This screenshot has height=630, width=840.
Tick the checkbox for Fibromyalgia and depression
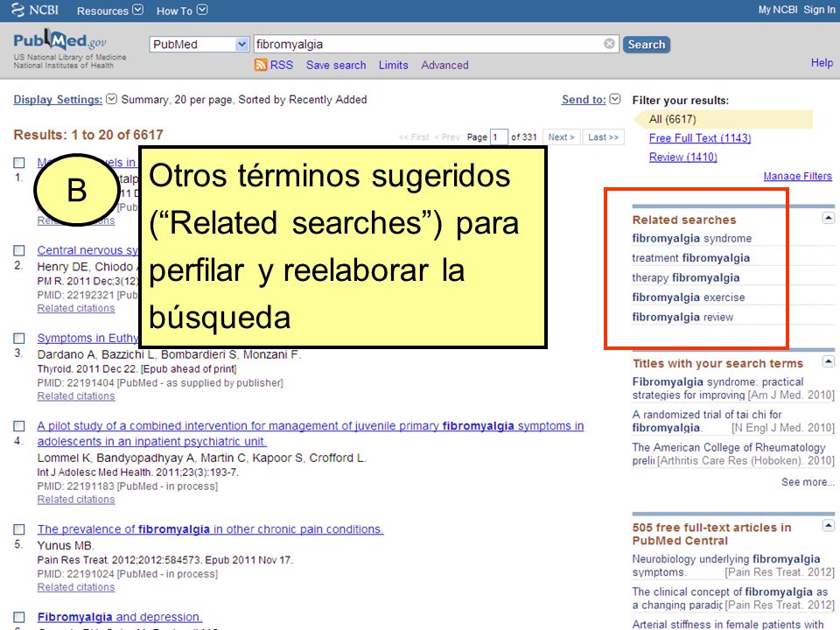tap(18, 617)
